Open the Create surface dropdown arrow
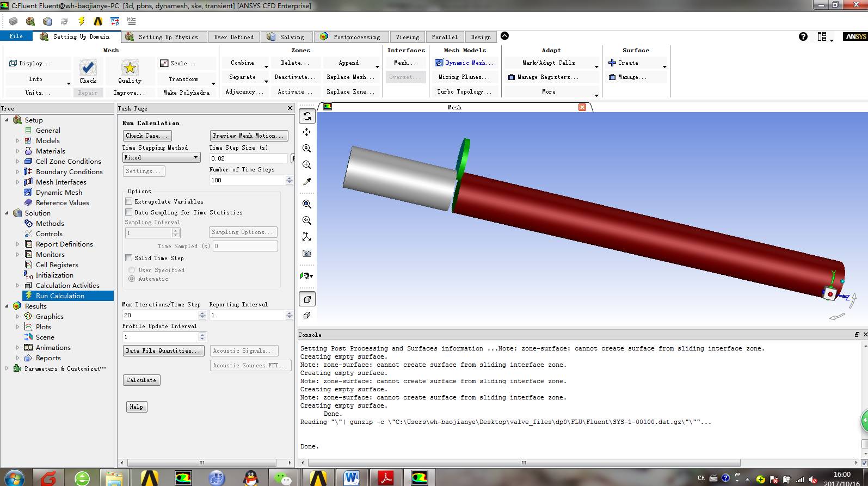Viewport: 868px width, 486px height. (664, 66)
